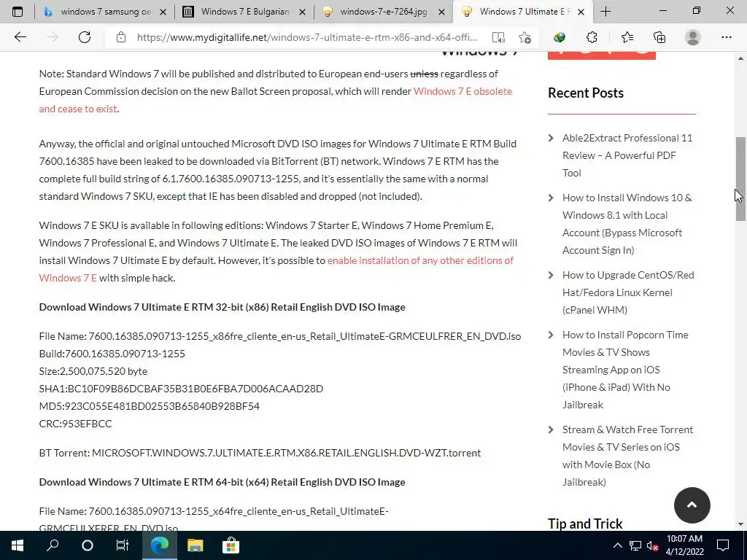Close the 'windows-7-e-7264.jpg' tab
747x560 pixels.
[441, 12]
